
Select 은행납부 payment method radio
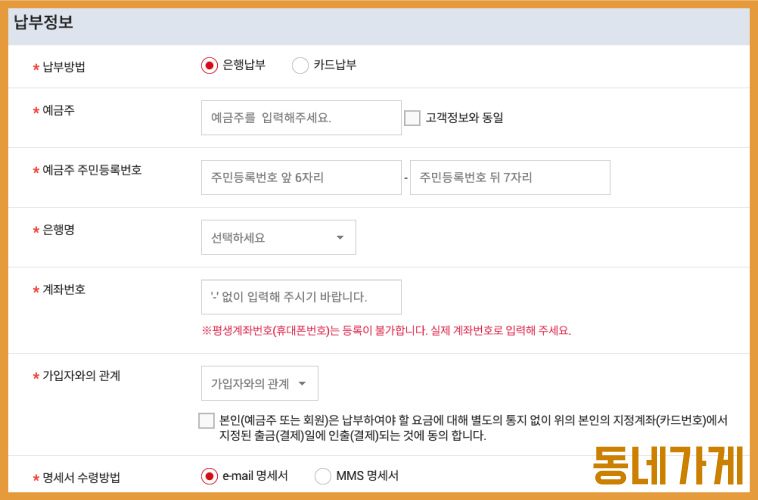click(209, 65)
